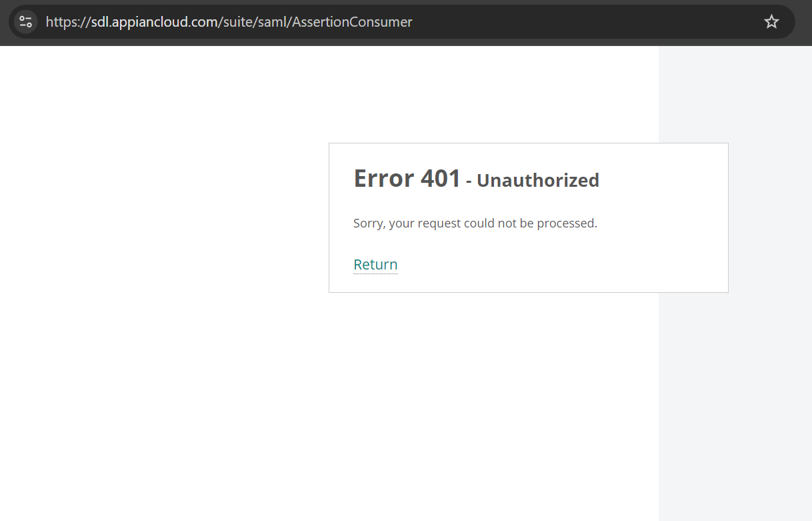This screenshot has width=812, height=521.
Task: Click the /suite/saml portion of the URL
Action: coord(255,22)
